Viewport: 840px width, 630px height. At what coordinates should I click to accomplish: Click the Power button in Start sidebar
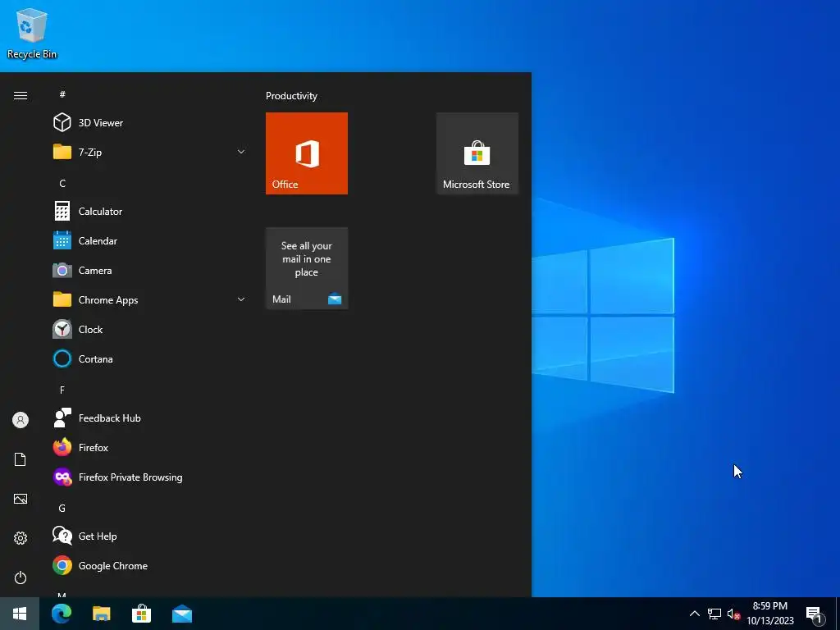pyautogui.click(x=21, y=577)
